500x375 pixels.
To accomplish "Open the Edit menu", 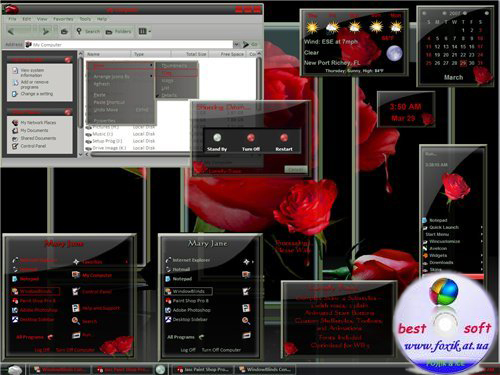I will (27, 19).
